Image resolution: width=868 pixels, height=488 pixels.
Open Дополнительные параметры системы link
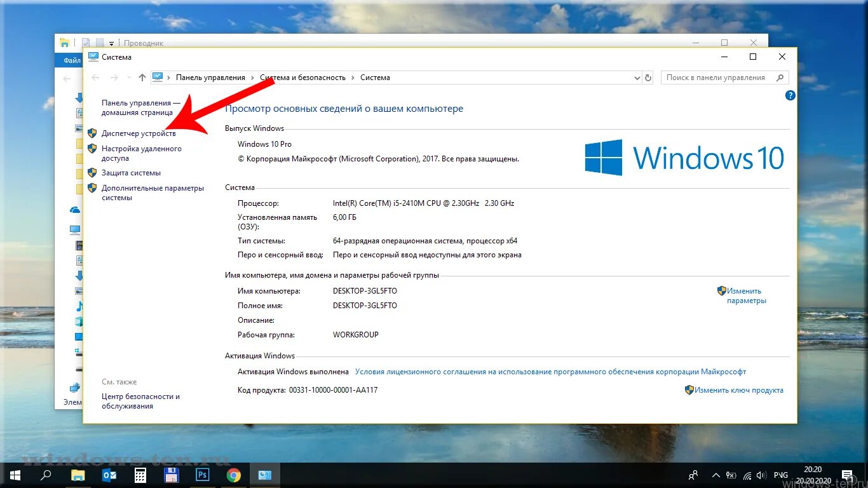[x=153, y=193]
